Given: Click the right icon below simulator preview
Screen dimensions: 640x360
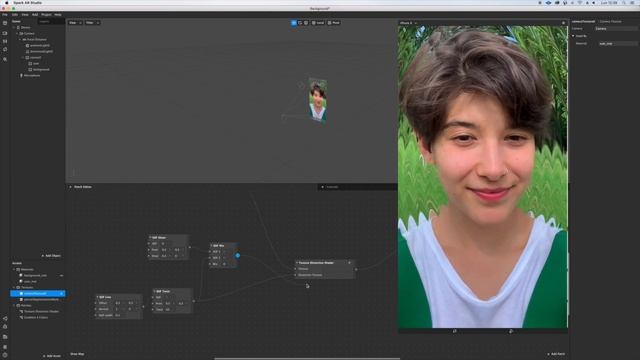Looking at the screenshot, I should 511,331.
